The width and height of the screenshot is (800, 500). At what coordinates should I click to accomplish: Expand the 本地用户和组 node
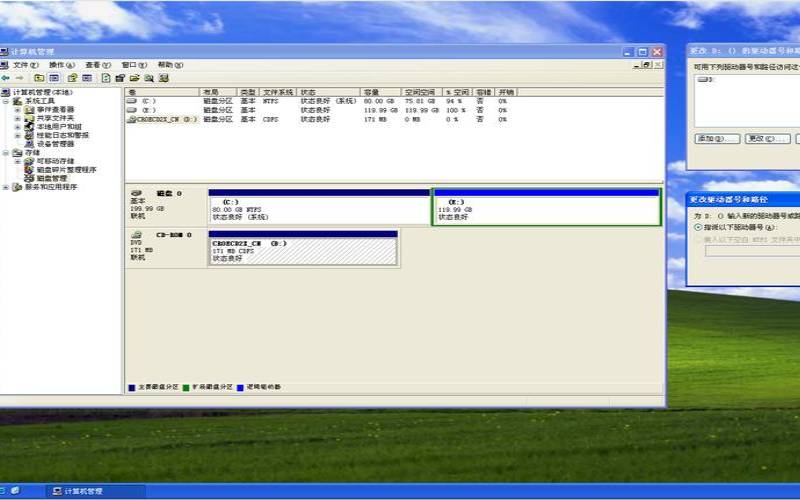pyautogui.click(x=18, y=127)
